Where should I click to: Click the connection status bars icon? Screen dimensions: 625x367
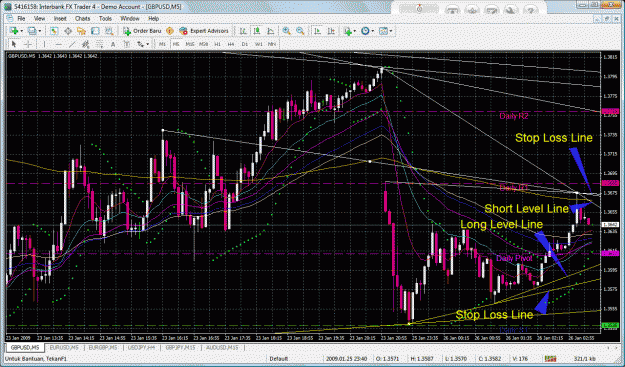pos(550,359)
